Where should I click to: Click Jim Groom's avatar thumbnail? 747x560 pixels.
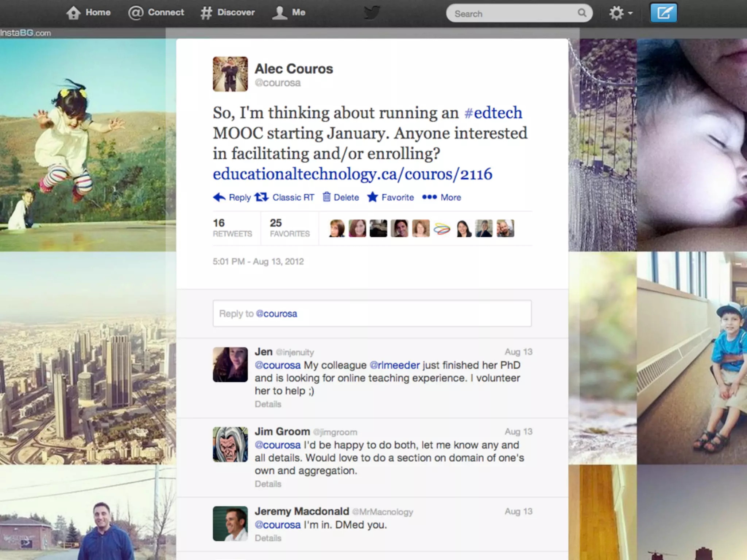tap(230, 444)
